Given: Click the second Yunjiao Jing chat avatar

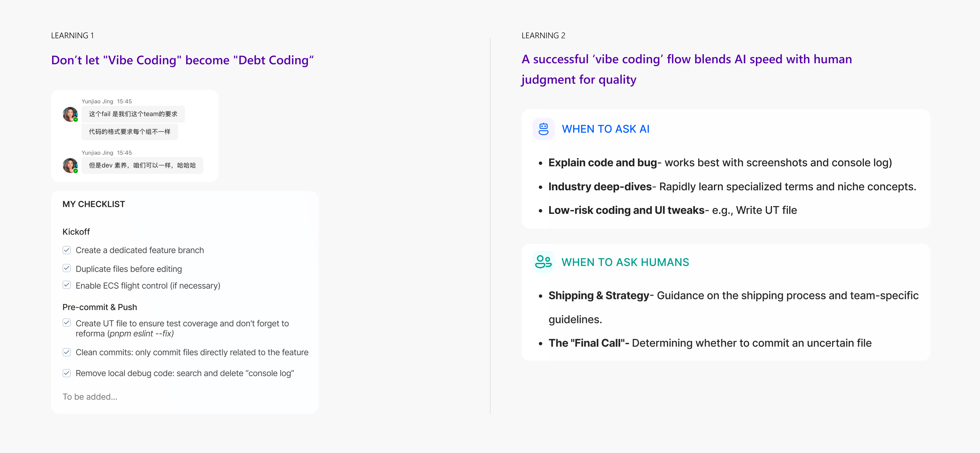Looking at the screenshot, I should 70,166.
